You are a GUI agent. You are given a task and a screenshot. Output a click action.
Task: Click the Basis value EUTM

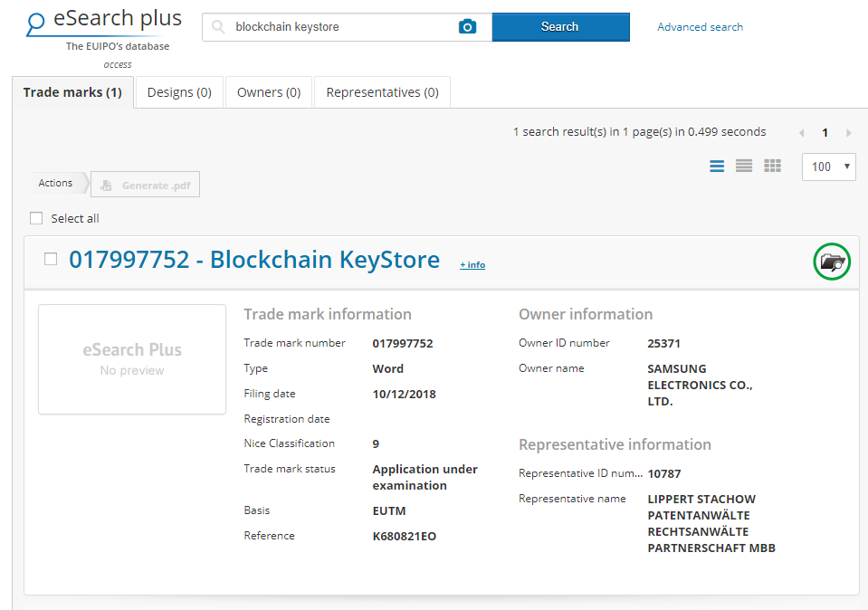388,510
